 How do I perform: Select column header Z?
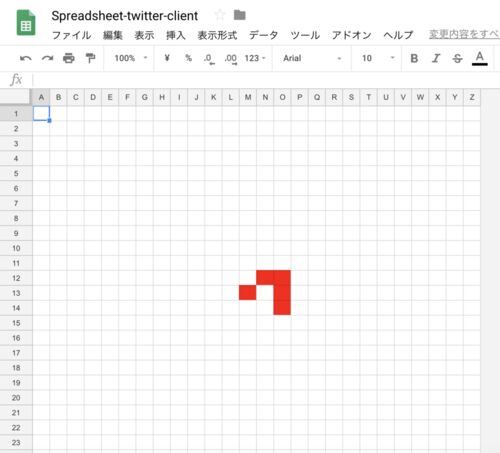(472, 97)
